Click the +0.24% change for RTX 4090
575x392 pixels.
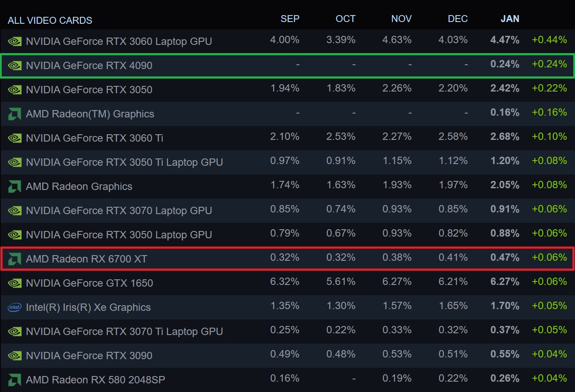point(549,64)
